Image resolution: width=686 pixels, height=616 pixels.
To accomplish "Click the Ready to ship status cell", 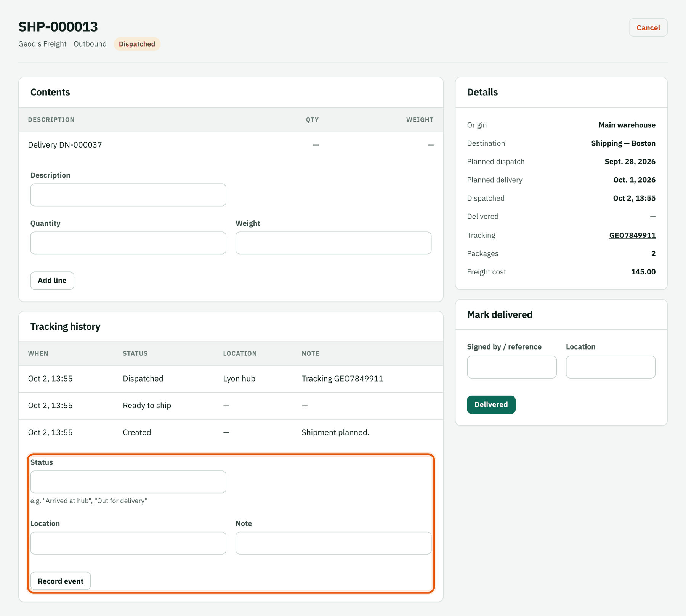I will click(x=147, y=406).
